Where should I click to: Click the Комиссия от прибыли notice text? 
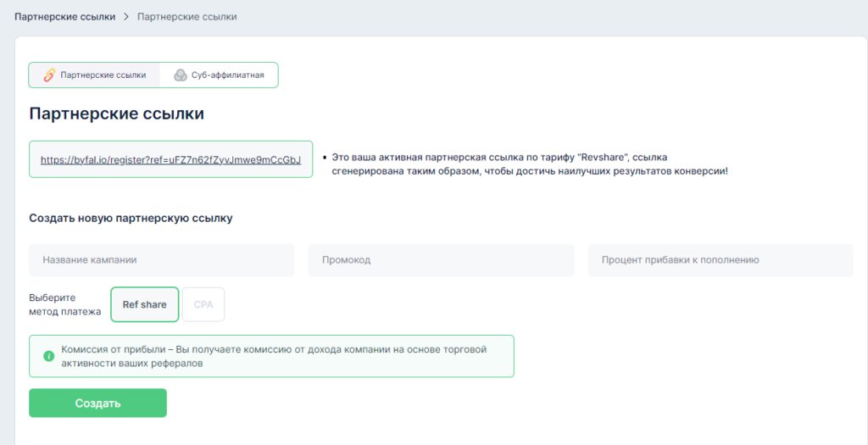[274, 357]
